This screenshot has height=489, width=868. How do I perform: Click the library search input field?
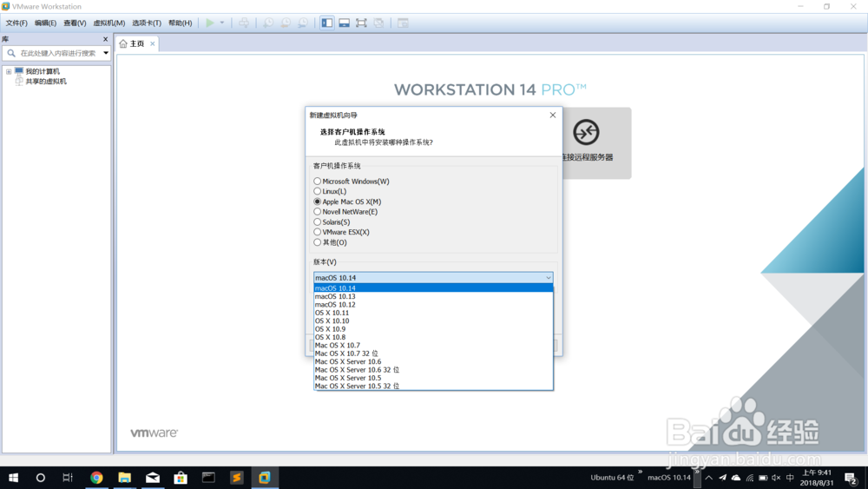tap(58, 53)
